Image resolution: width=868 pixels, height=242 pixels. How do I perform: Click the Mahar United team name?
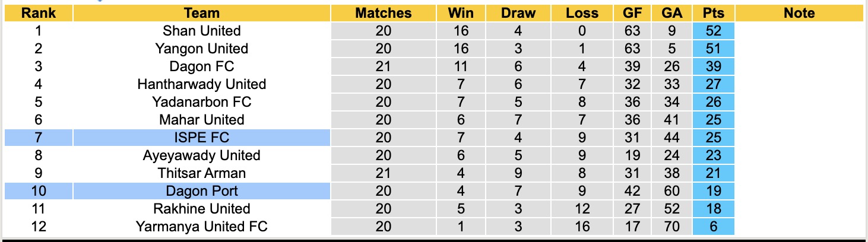pos(201,120)
